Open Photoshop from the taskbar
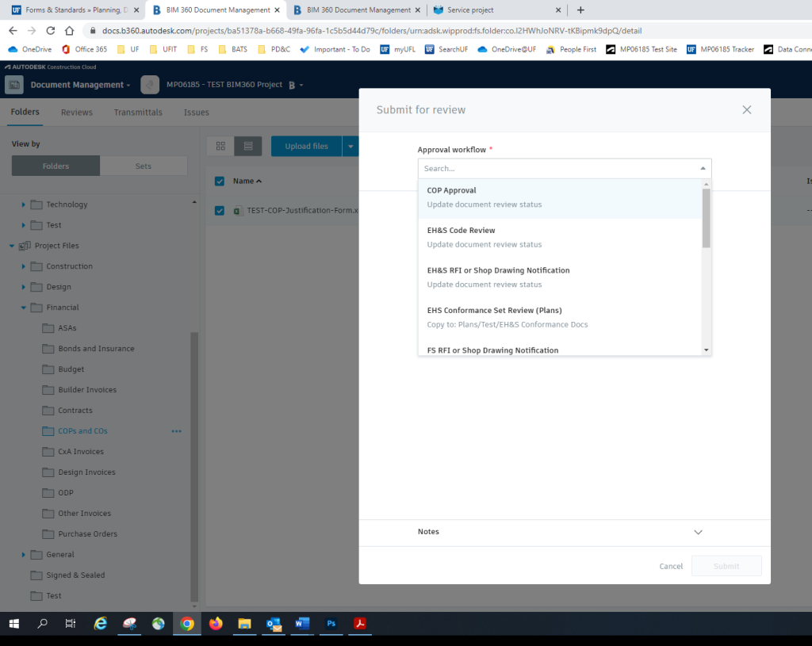 (x=331, y=624)
